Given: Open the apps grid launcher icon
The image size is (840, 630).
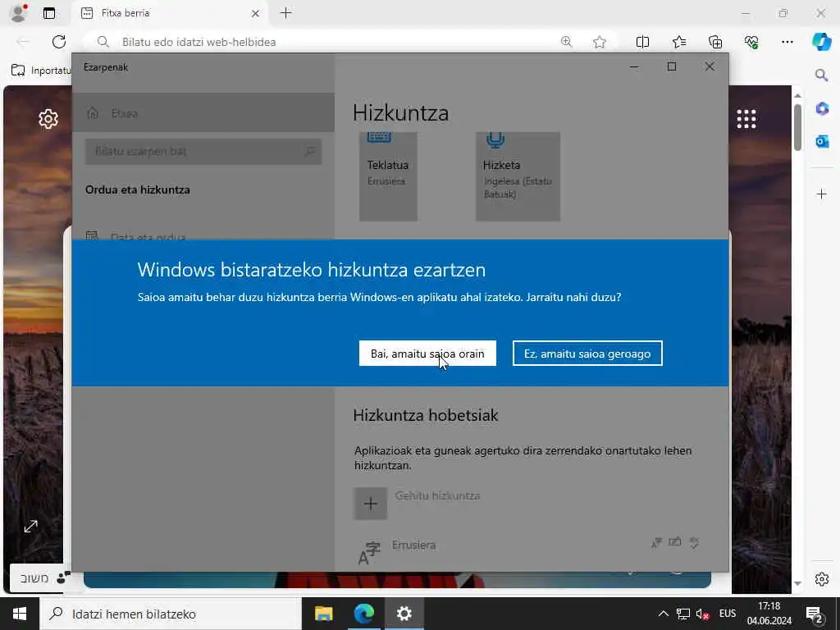Looking at the screenshot, I should pos(746,119).
